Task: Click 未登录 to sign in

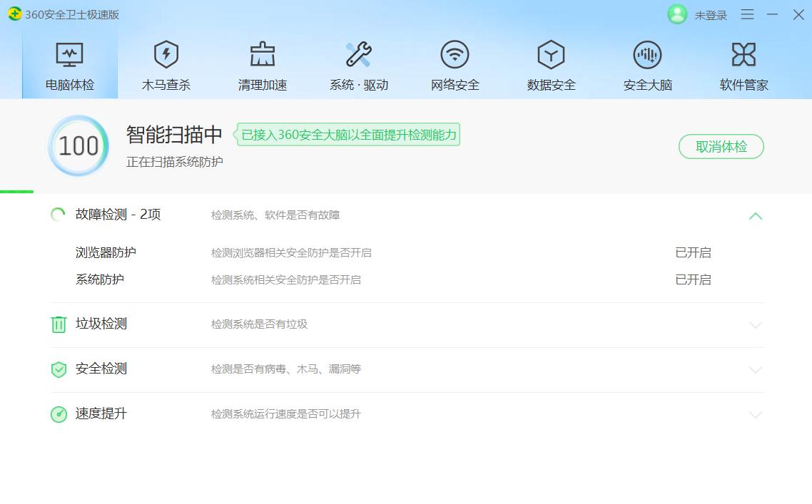Action: click(x=711, y=14)
